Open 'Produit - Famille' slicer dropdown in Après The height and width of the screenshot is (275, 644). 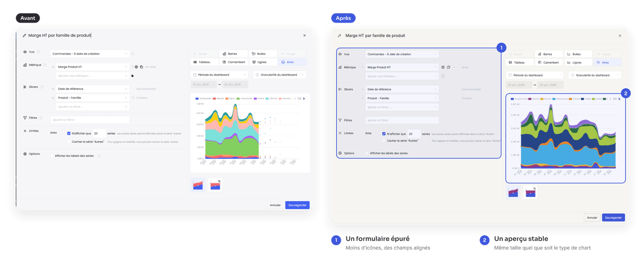click(402, 98)
